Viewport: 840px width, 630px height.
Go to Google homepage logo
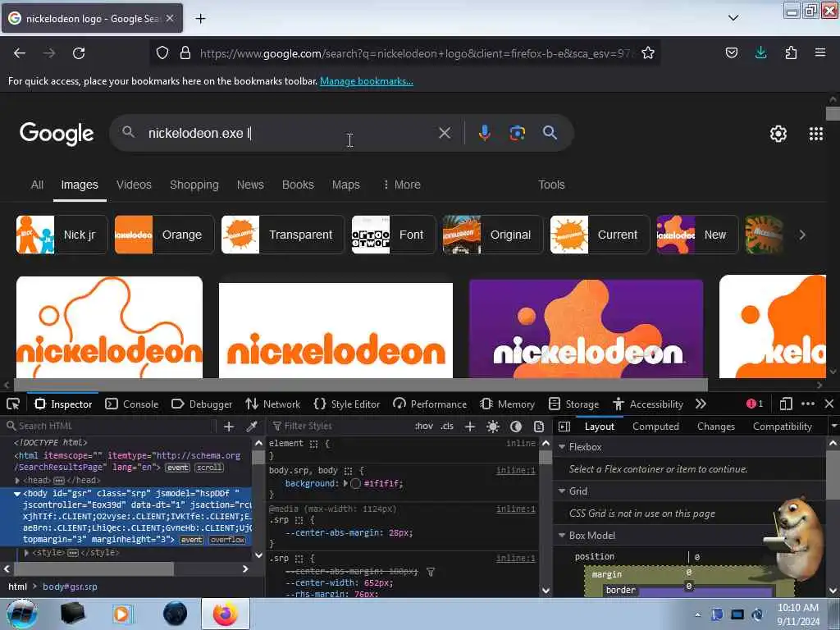click(x=57, y=134)
